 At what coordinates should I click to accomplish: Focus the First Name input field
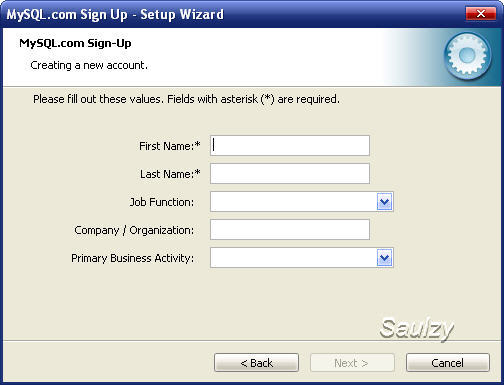pyautogui.click(x=290, y=145)
